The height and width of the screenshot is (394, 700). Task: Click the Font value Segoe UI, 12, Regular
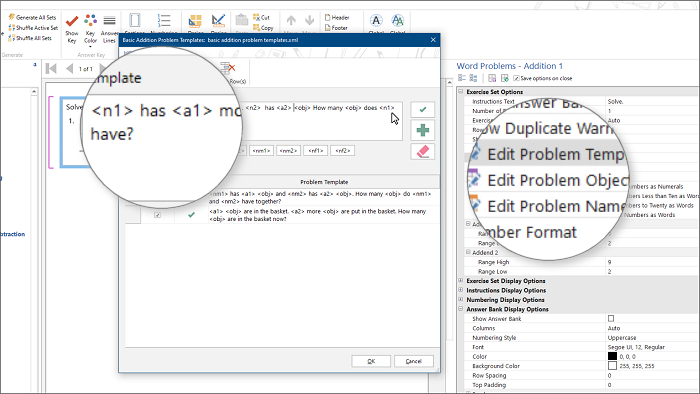pyautogui.click(x=636, y=347)
